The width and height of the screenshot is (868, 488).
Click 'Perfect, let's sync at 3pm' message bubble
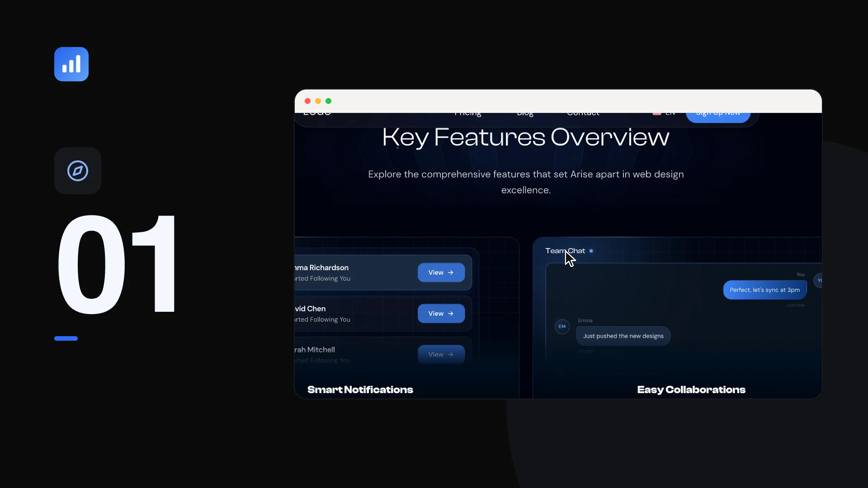coord(765,290)
